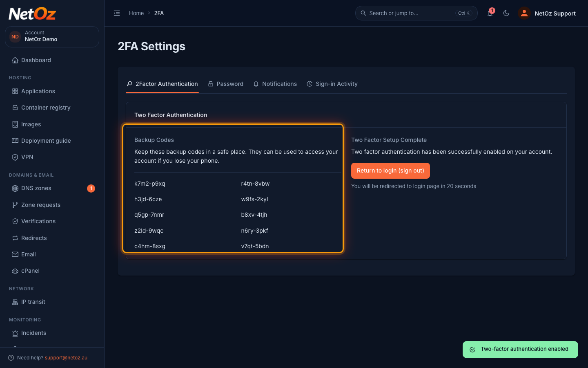588x368 pixels.
Task: Click backup code w9fs-2kyl
Action: tap(254, 199)
